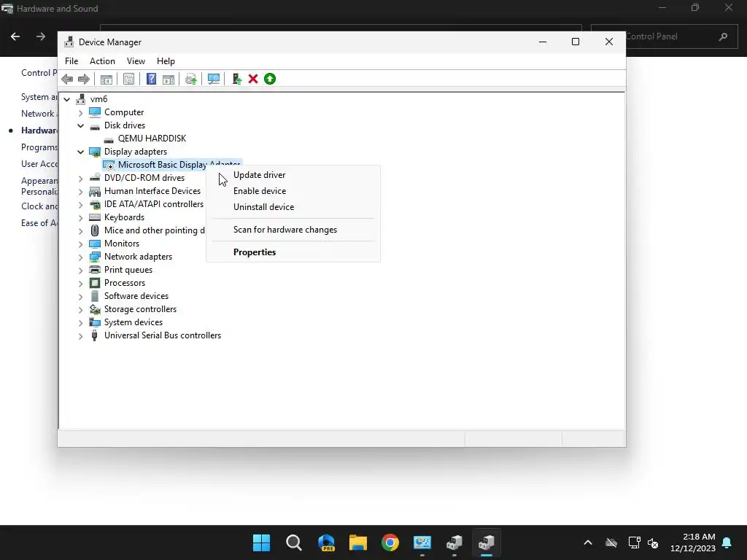Click the back arrow in Hardware and Sound window
This screenshot has height=560, width=747.
tap(15, 36)
